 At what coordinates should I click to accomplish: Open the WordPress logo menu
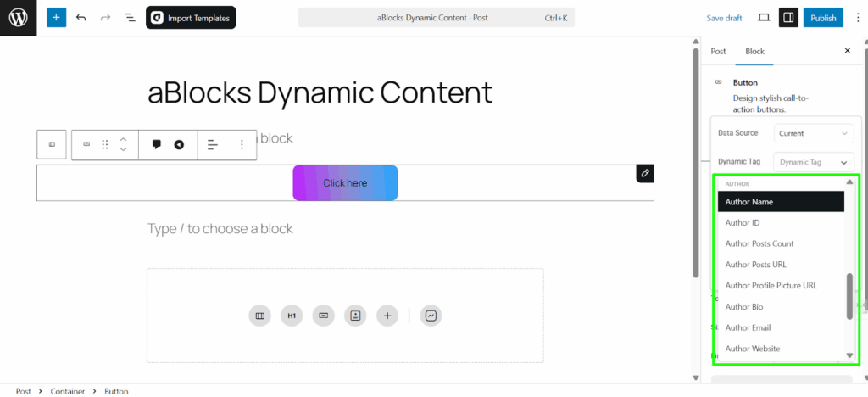pyautogui.click(x=19, y=18)
